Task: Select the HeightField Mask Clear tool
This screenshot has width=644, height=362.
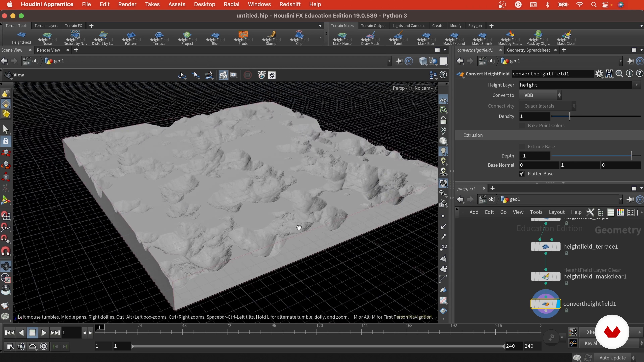Action: [x=566, y=38]
